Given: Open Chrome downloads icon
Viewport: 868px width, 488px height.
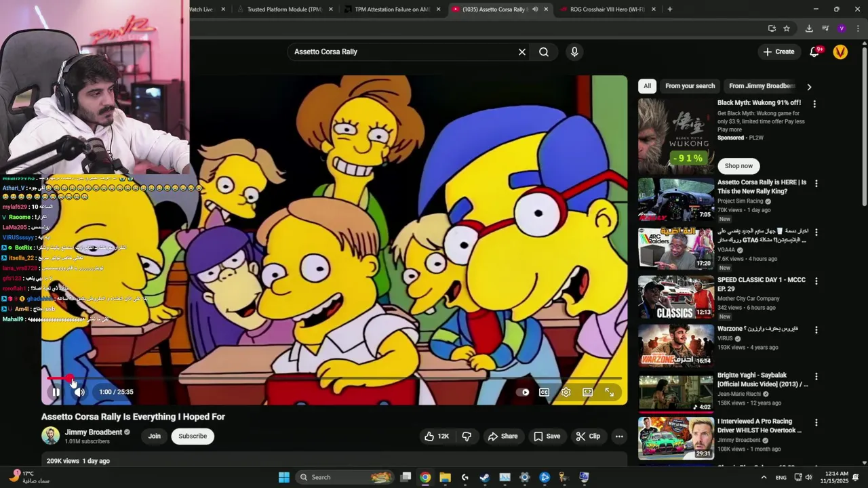Looking at the screenshot, I should 809,28.
